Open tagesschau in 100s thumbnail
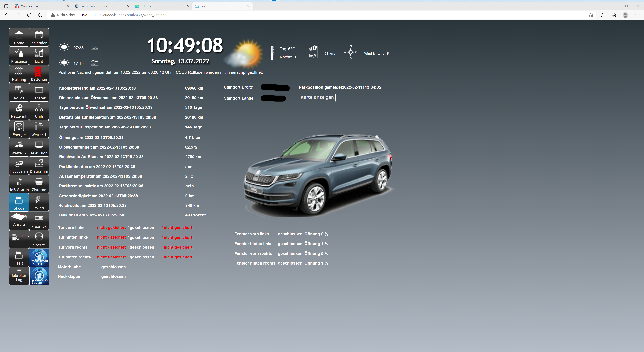 point(39,258)
